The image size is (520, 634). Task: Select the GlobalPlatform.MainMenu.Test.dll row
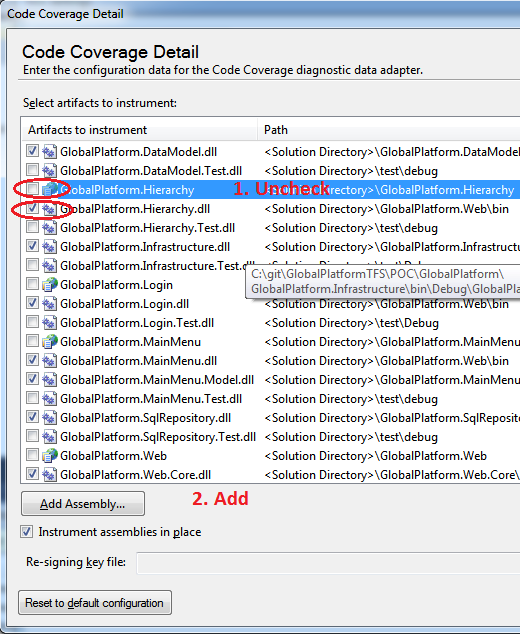click(x=270, y=399)
